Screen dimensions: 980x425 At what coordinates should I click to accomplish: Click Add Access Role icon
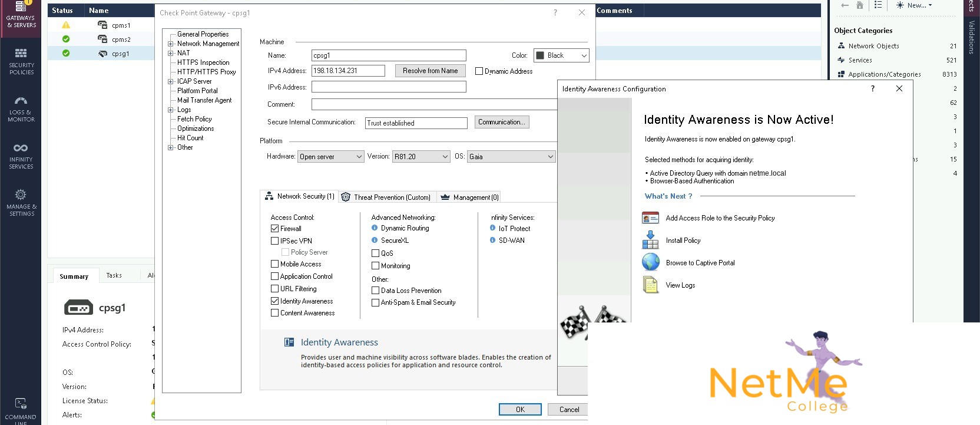click(x=651, y=218)
